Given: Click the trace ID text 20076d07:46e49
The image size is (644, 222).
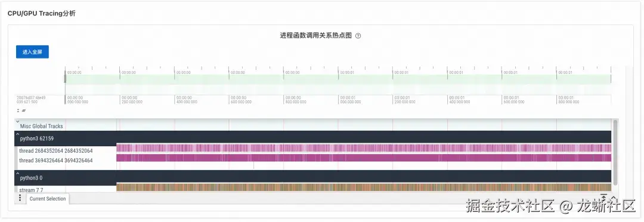Looking at the screenshot, I should pos(31,98).
